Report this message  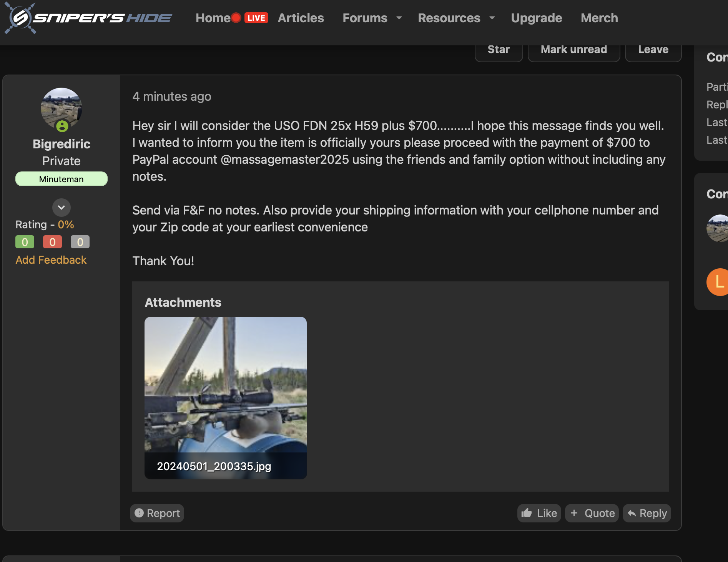point(157,513)
